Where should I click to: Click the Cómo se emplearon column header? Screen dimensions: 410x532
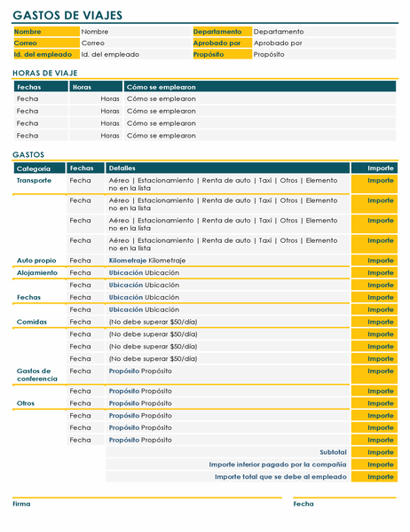(260, 87)
